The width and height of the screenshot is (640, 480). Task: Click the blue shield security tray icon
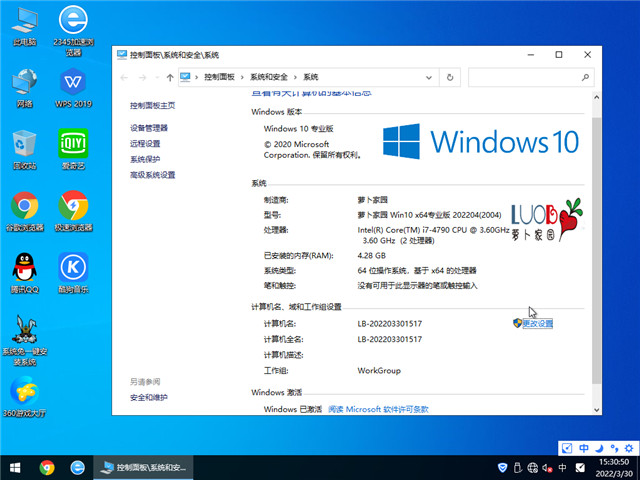503,468
